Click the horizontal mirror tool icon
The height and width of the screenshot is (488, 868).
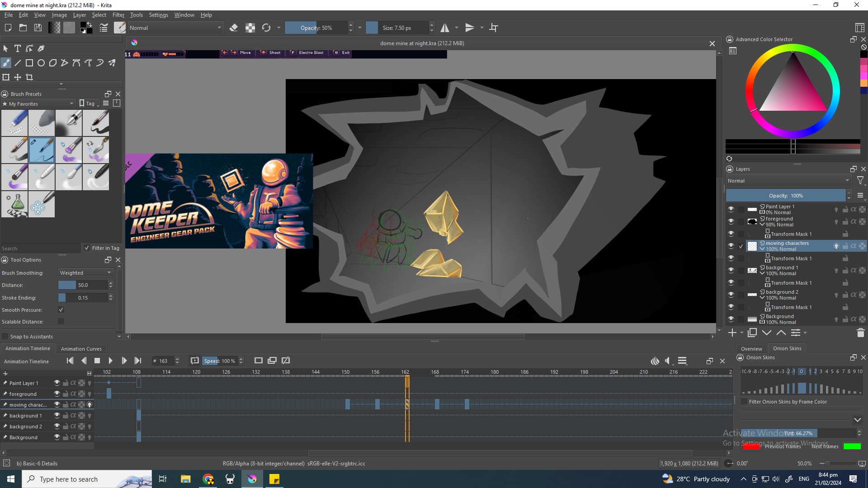point(445,28)
